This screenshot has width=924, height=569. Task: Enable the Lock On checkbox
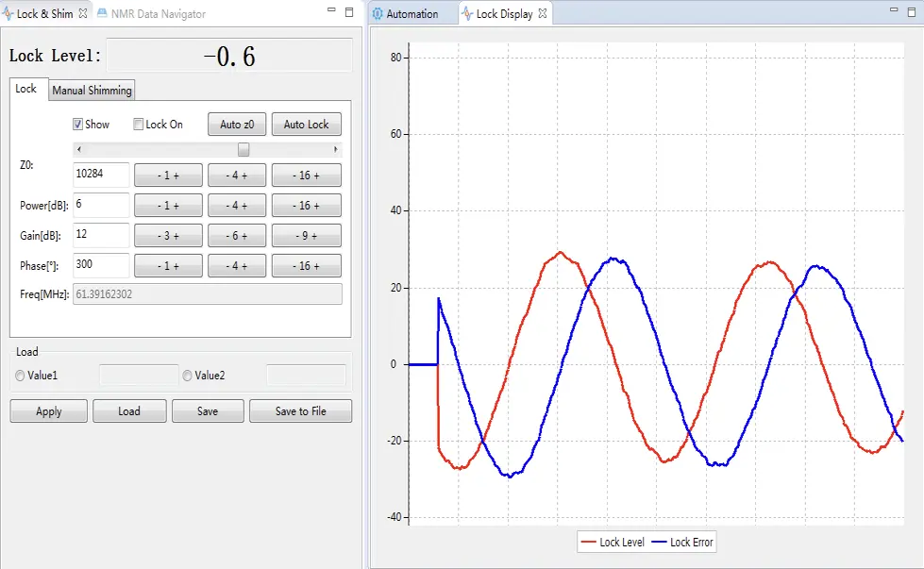click(x=139, y=125)
